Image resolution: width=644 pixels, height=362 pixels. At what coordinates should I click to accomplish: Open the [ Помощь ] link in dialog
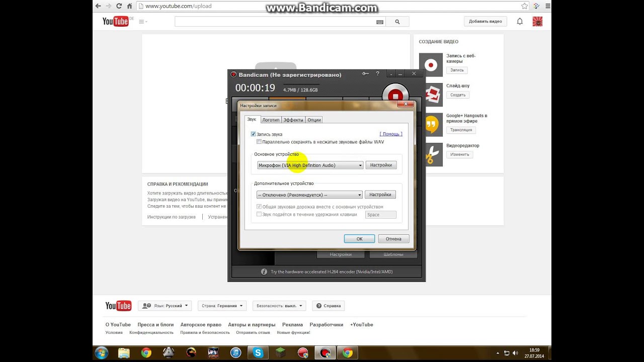click(391, 134)
